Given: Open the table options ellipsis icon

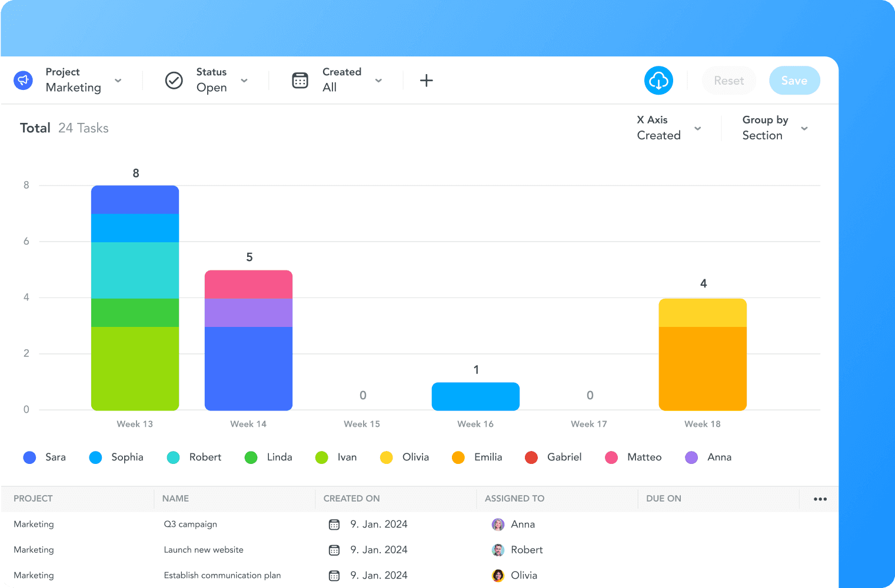Looking at the screenshot, I should [819, 499].
